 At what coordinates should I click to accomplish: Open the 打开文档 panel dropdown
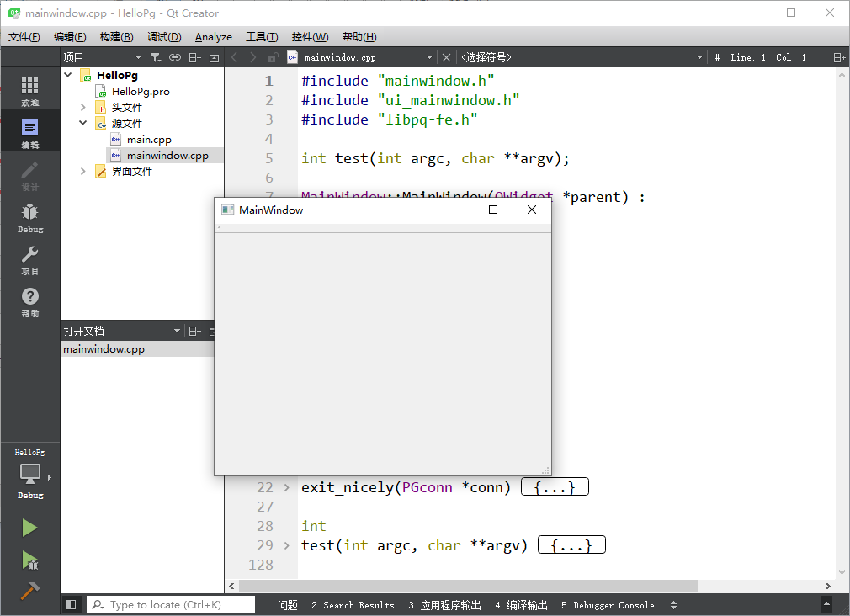click(x=177, y=331)
